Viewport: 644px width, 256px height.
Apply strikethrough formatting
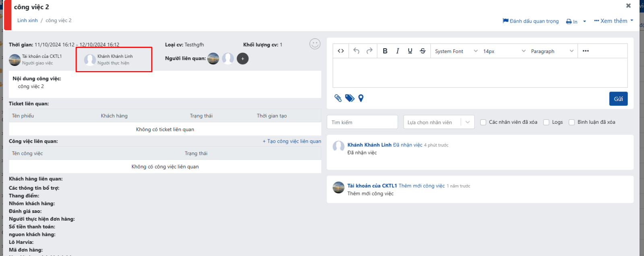pos(422,51)
